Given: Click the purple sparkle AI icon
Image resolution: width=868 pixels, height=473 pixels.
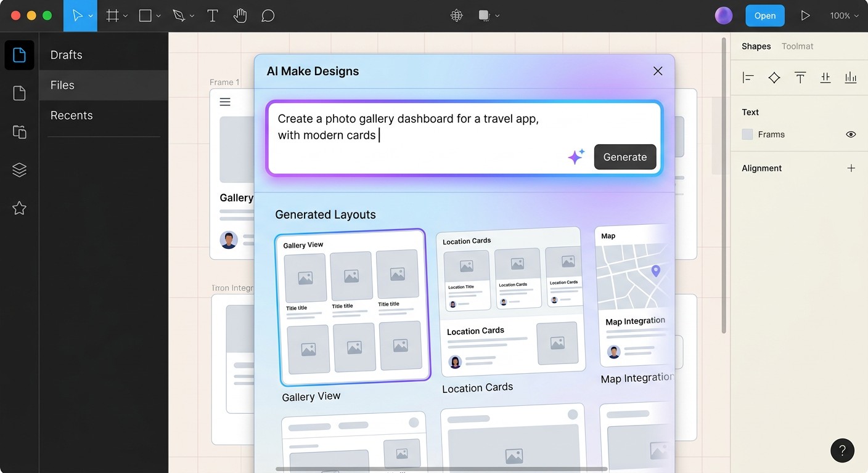Looking at the screenshot, I should (x=576, y=156).
